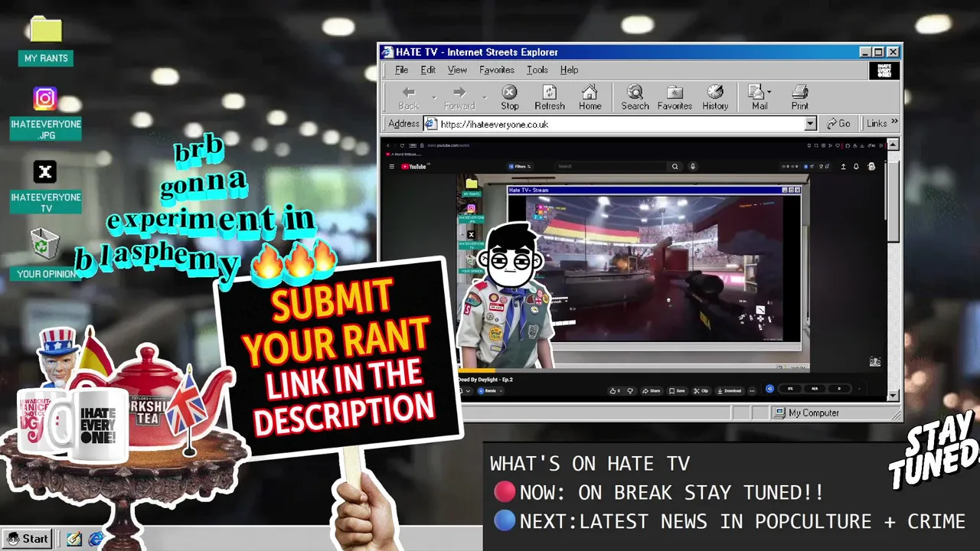Click the Back toolbar button
The height and width of the screenshot is (551, 980).
tap(408, 98)
